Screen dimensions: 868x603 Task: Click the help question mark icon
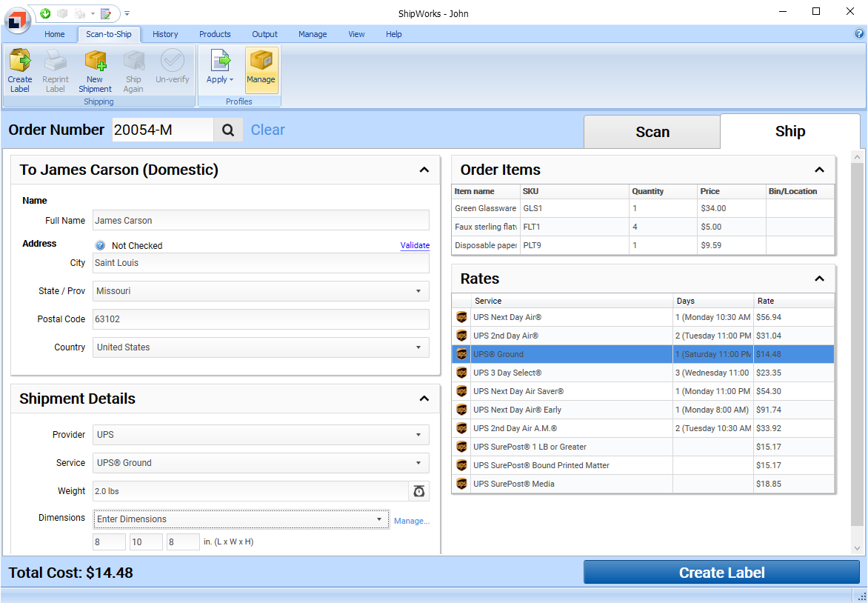pyautogui.click(x=859, y=34)
